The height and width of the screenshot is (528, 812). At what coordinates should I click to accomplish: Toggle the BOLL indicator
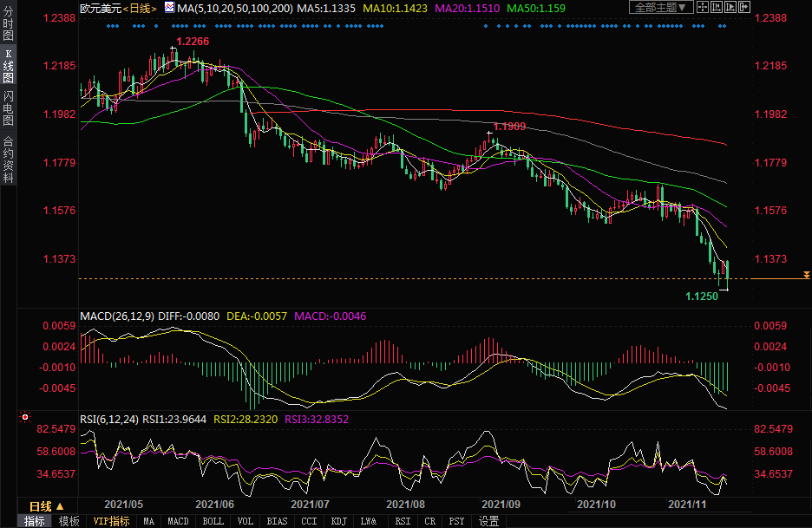click(213, 521)
